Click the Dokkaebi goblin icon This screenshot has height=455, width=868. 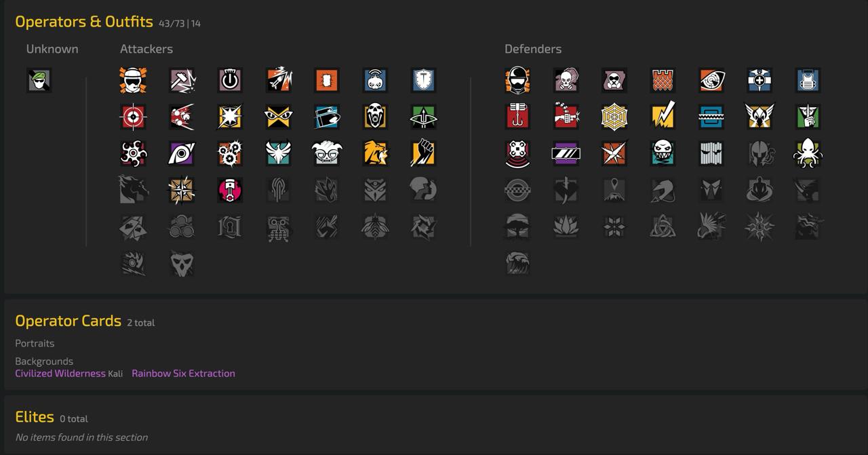(x=327, y=153)
